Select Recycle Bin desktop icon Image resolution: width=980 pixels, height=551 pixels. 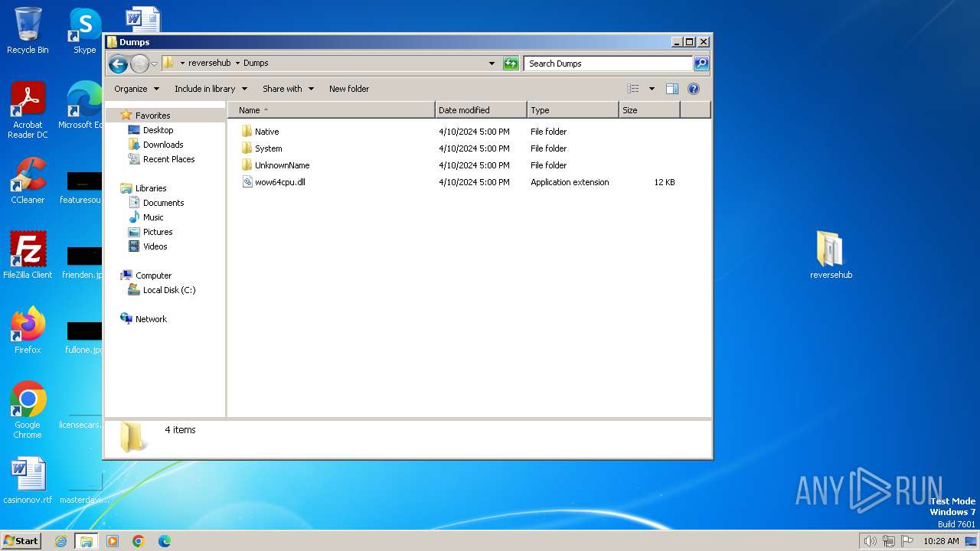click(x=28, y=31)
